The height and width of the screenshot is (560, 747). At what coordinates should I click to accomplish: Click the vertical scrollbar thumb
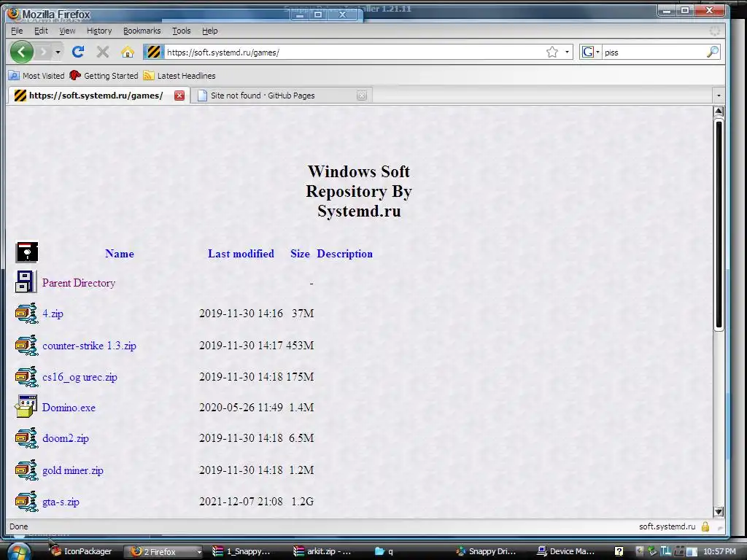click(x=719, y=224)
